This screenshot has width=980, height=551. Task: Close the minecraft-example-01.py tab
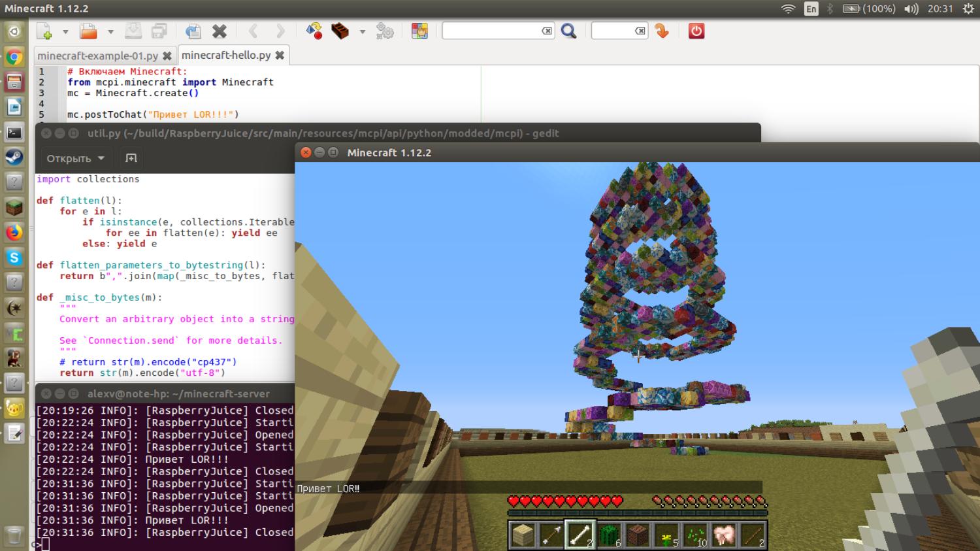(167, 56)
